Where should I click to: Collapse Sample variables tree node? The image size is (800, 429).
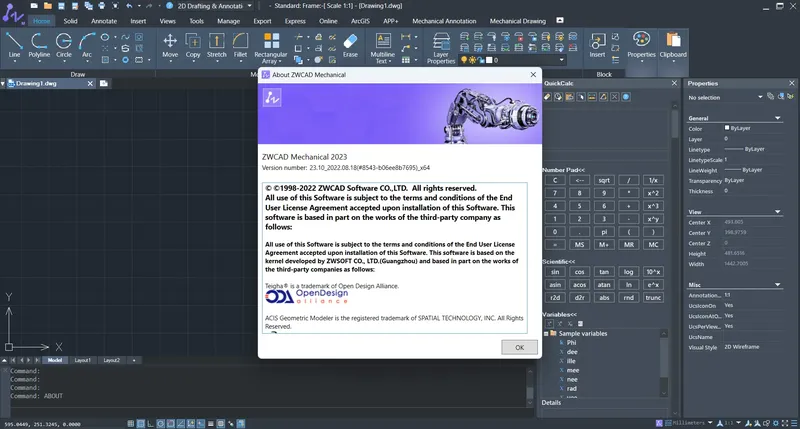coord(545,334)
